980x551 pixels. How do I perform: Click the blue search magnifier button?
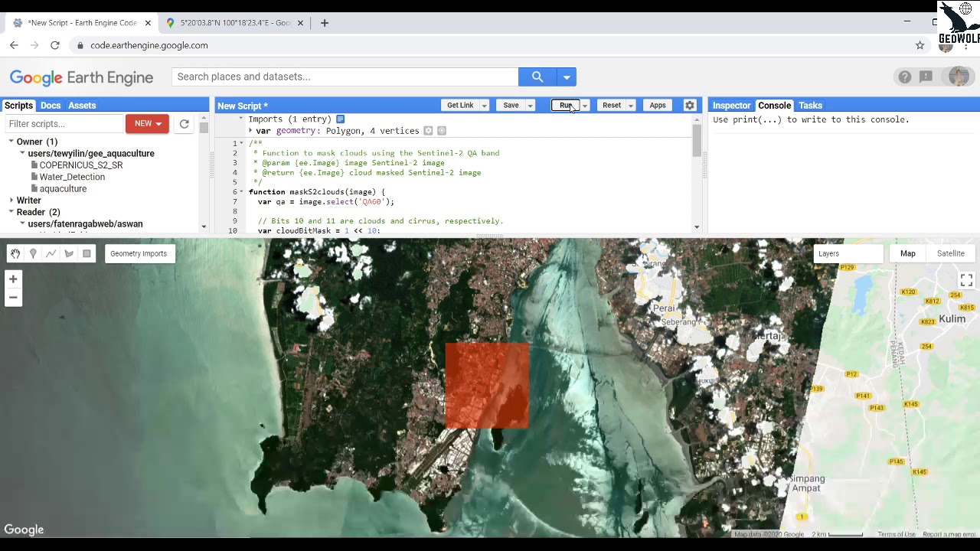tap(537, 77)
